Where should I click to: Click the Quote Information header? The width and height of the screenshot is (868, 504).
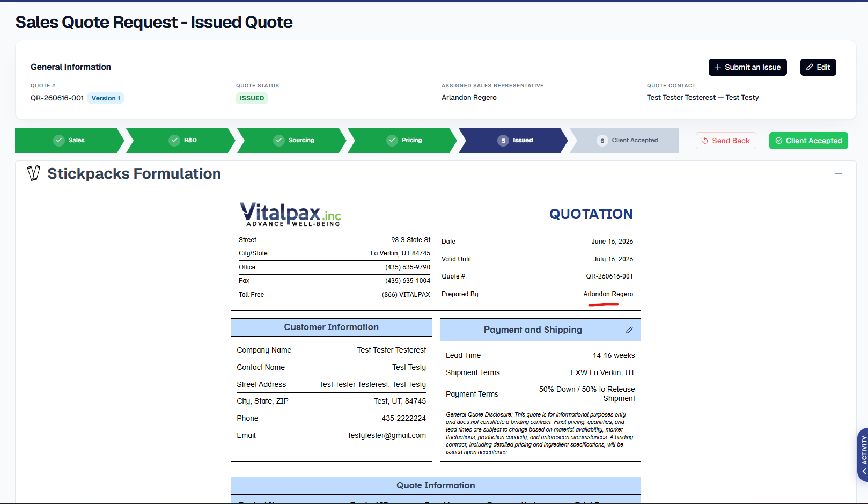click(x=436, y=486)
